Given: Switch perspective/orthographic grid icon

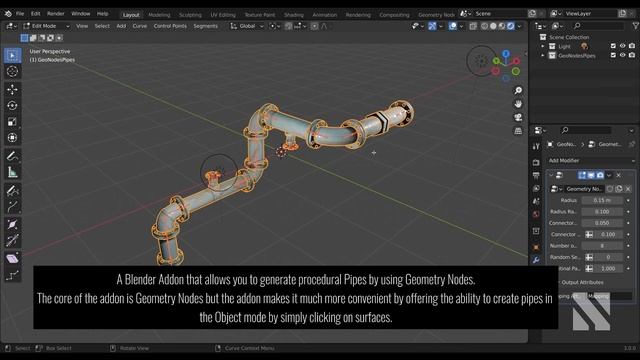Looking at the screenshot, I should [518, 131].
